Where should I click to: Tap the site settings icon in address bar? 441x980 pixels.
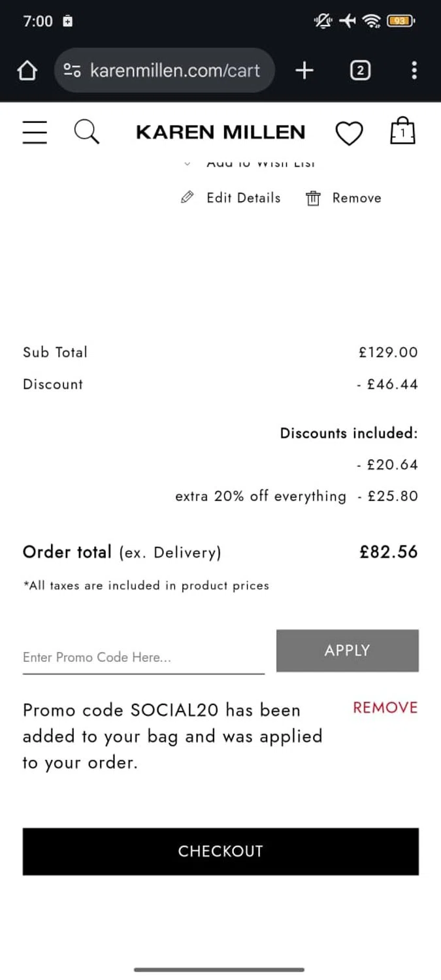(x=72, y=71)
